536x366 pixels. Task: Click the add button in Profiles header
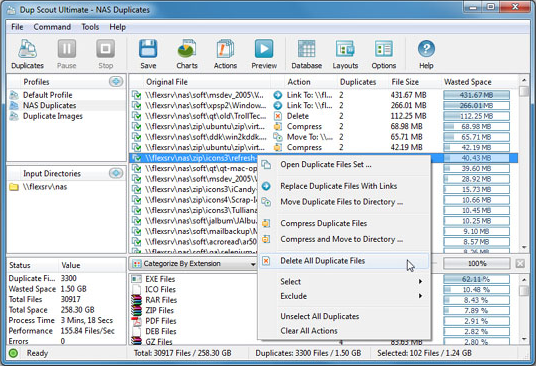pyautogui.click(x=116, y=82)
